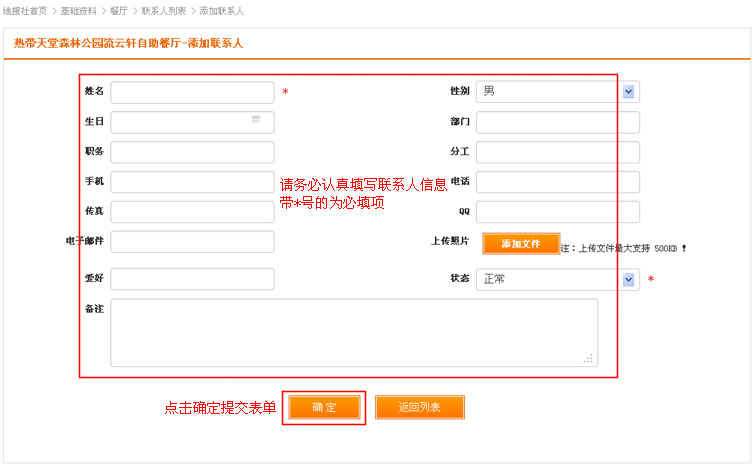Open the 性别 dropdown arrow
This screenshot has width=755, height=473.
pos(629,92)
